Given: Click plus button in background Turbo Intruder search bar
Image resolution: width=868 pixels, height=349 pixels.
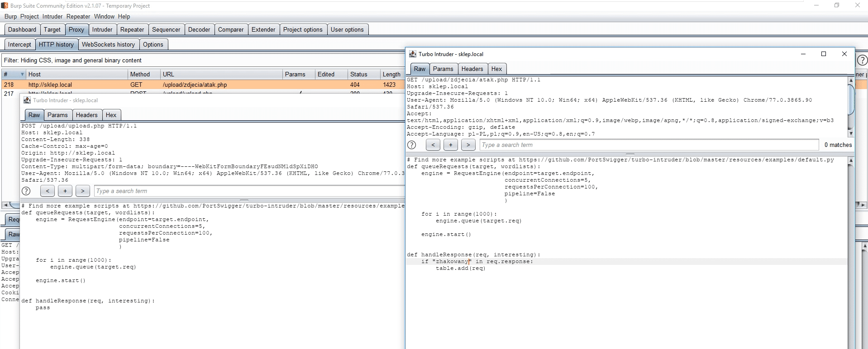Looking at the screenshot, I should click(65, 191).
